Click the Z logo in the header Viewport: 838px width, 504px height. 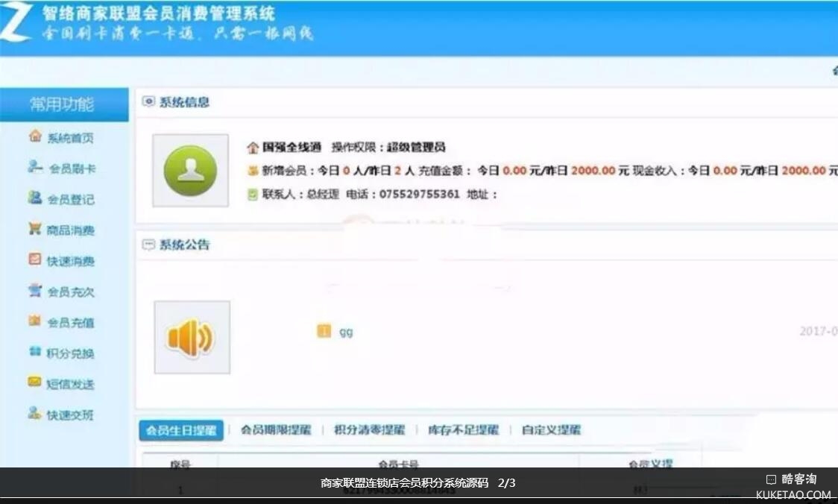[15, 22]
